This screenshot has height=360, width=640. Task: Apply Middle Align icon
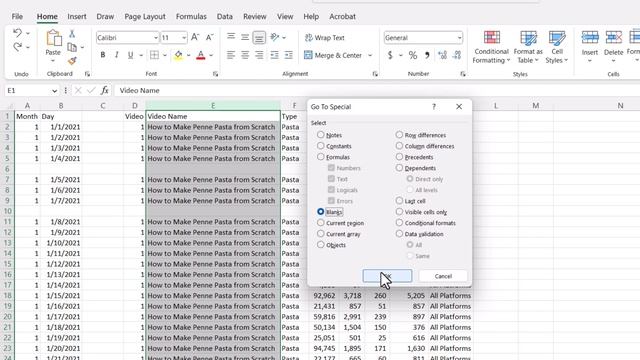(245, 37)
